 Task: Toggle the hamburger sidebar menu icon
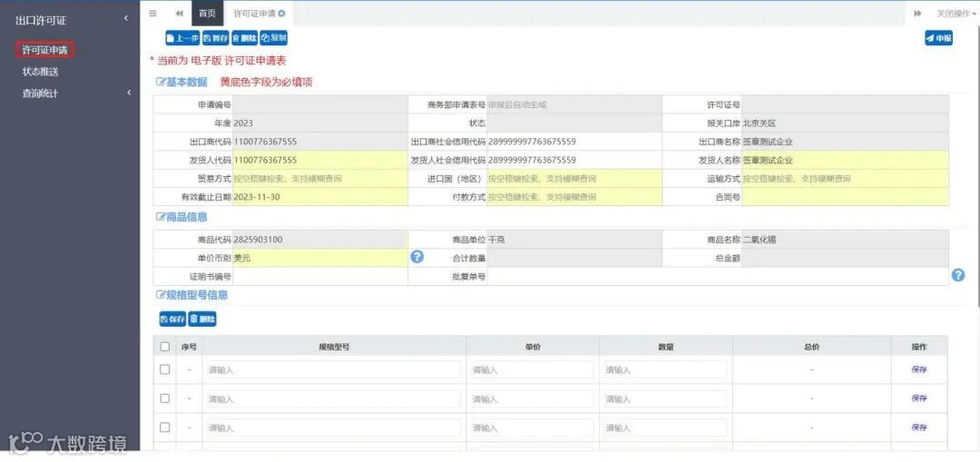[153, 13]
